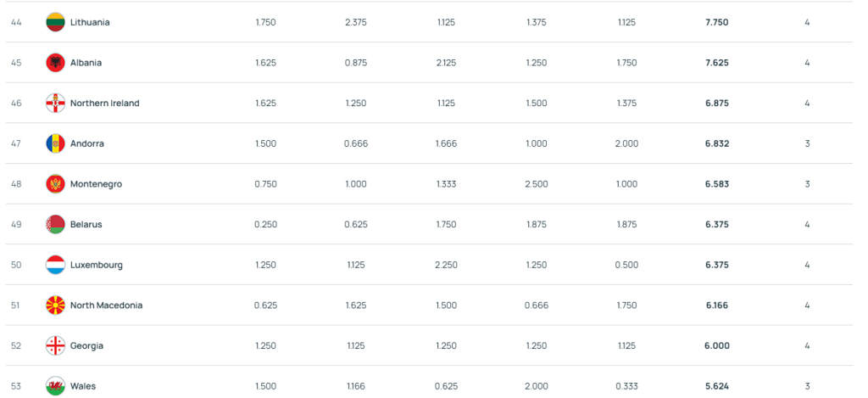Click the North Macedonia flag icon
Viewport: 868px width, 398px height.
coord(55,306)
